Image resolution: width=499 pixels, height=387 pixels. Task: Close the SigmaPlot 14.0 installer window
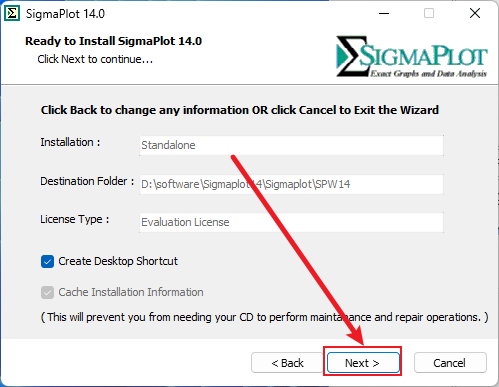tap(475, 14)
